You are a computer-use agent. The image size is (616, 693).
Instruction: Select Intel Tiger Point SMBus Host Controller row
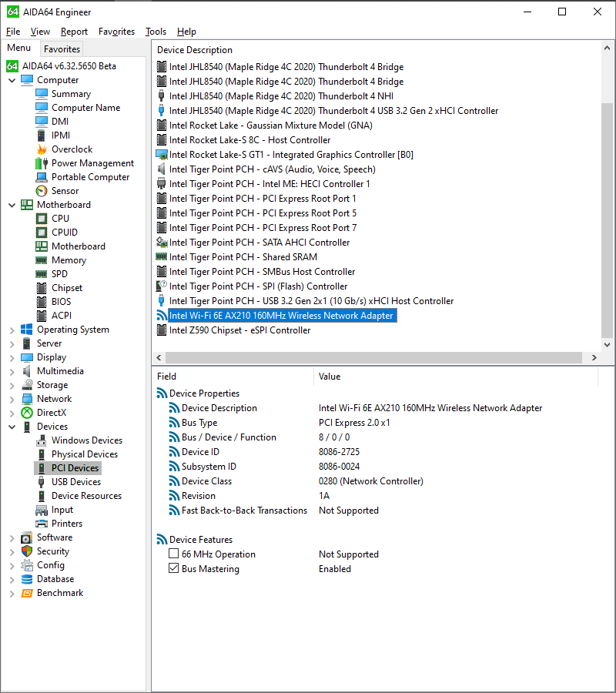pyautogui.click(x=262, y=272)
